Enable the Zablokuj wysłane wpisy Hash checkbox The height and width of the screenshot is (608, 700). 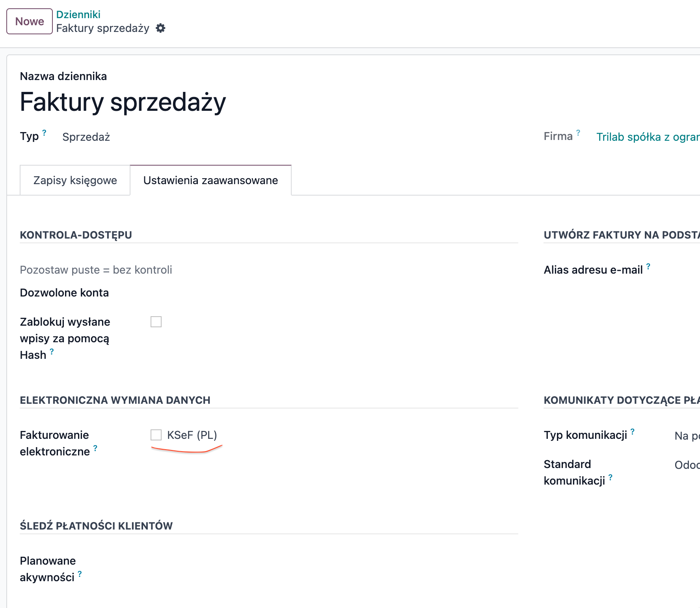pyautogui.click(x=156, y=322)
